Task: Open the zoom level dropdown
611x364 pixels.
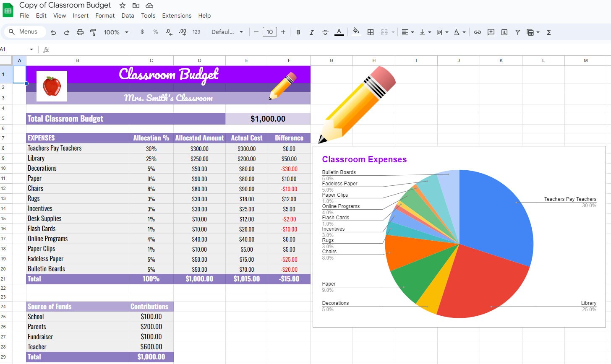Action: [115, 32]
